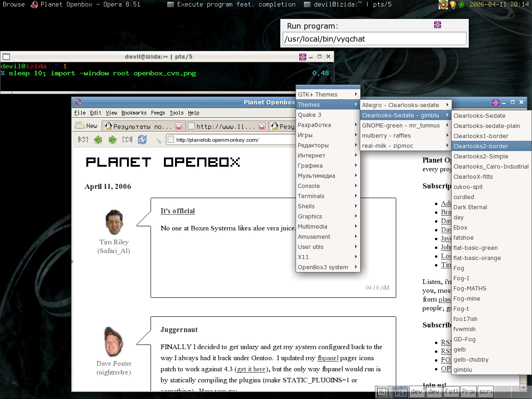Select the Ebox theme
This screenshot has width=532, height=399.
(492, 228)
